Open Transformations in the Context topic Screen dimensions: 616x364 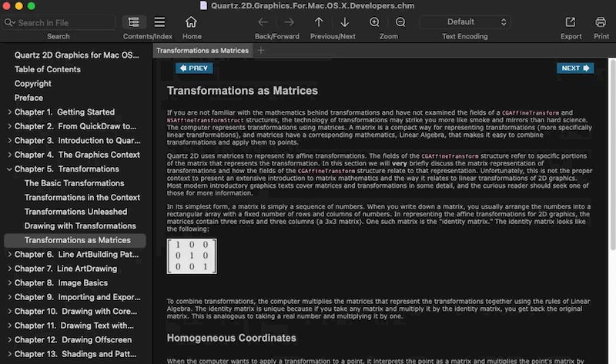coord(82,197)
